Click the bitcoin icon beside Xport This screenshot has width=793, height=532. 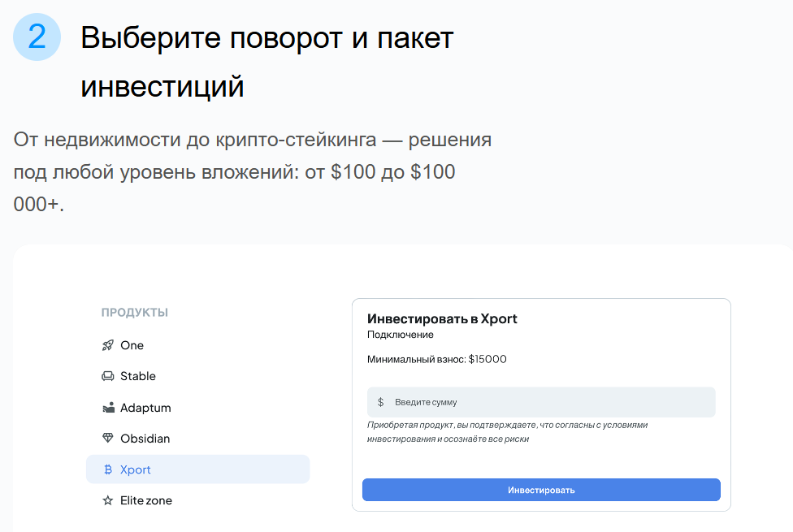coord(107,469)
